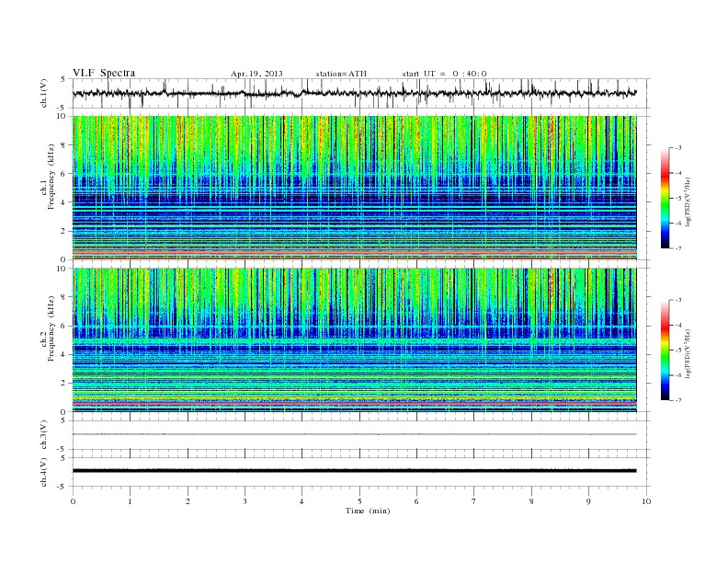This screenshot has height=563, width=728.
Task: Select the date text "Apr. 19, 2013"
Action: [256, 74]
